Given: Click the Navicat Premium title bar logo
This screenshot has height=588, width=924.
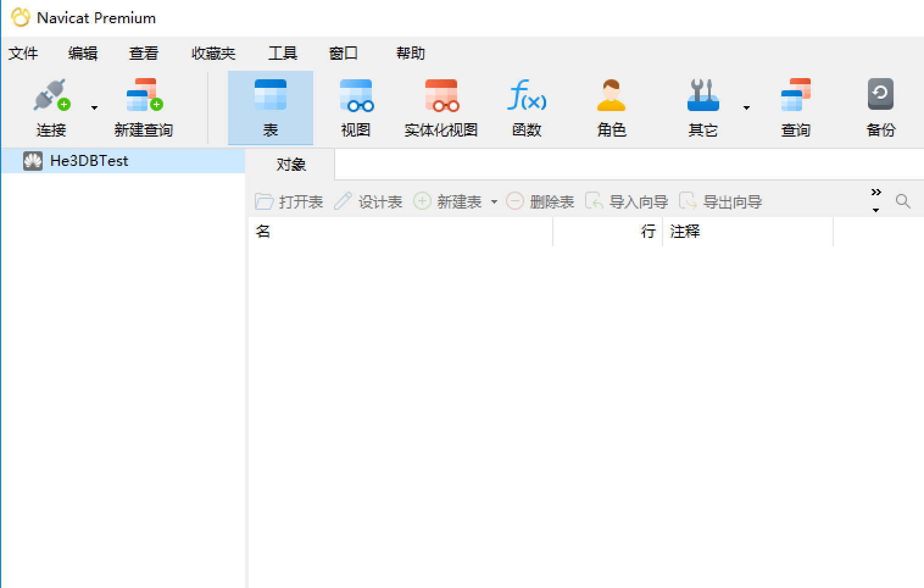Looking at the screenshot, I should 20,18.
